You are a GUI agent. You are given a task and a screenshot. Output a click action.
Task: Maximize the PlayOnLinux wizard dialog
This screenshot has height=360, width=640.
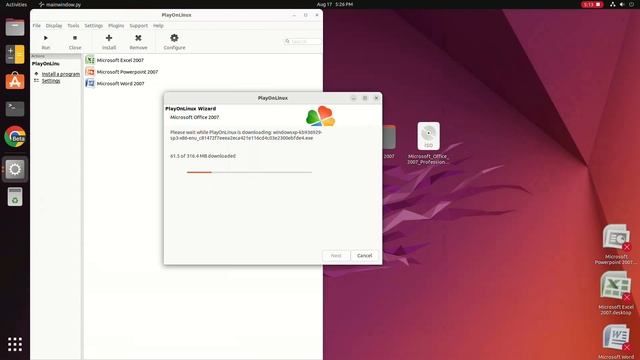tap(365, 98)
